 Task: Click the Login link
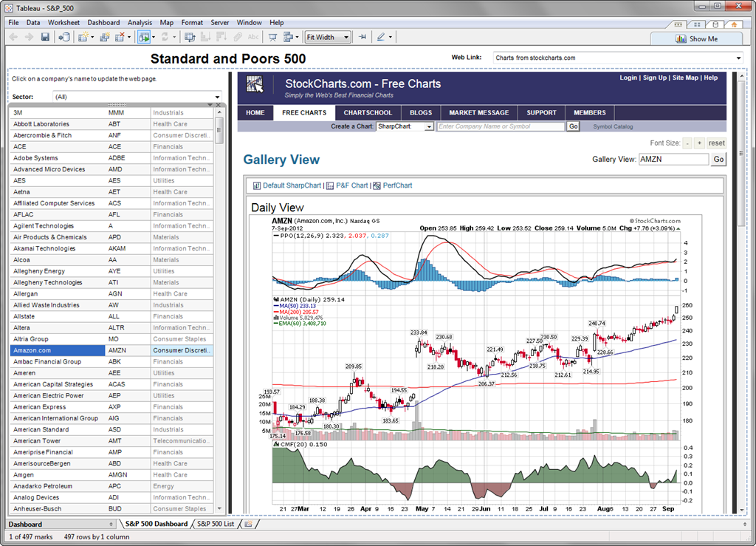[628, 78]
